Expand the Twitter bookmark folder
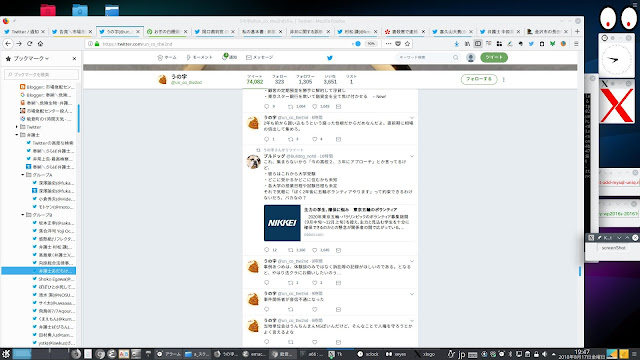 pyautogui.click(x=17, y=127)
